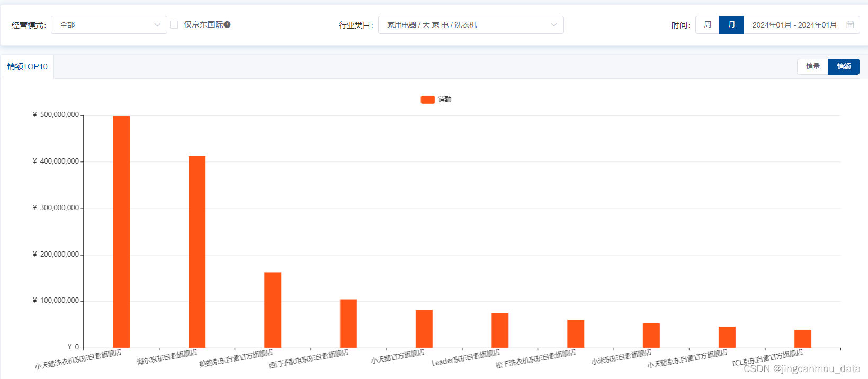The image size is (868, 379).
Task: Click the 西门子家电京东自营旗舰店 bar
Action: click(348, 323)
